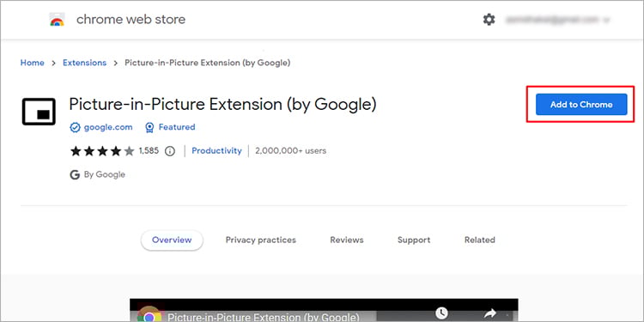Open the Productivity category link
The height and width of the screenshot is (322, 644).
coord(216,151)
